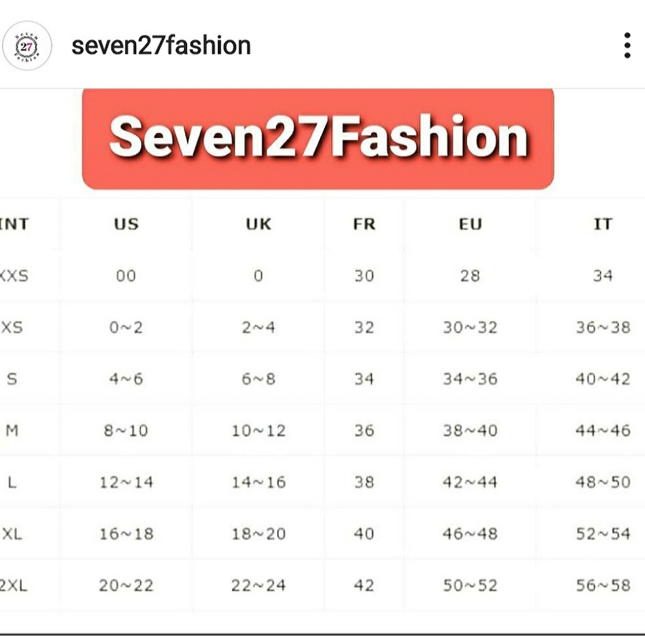Click the FR column header
This screenshot has height=644, width=645.
click(x=364, y=224)
